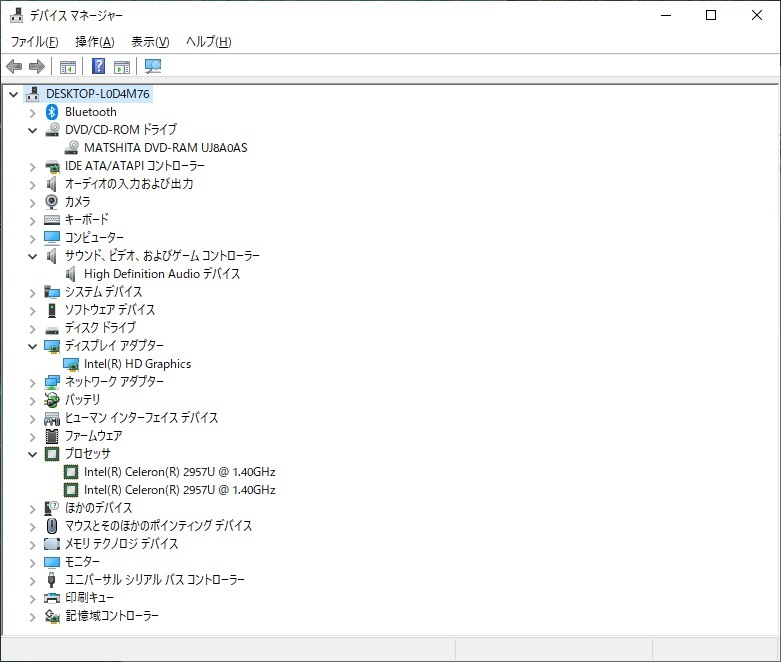Select the ディスプレイ アダプター label
This screenshot has width=781, height=662.
114,345
